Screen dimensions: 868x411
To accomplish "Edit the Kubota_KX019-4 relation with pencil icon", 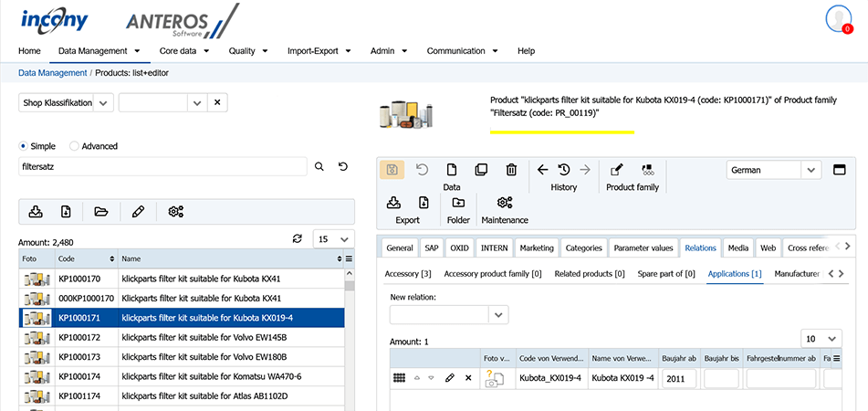I will coord(449,378).
